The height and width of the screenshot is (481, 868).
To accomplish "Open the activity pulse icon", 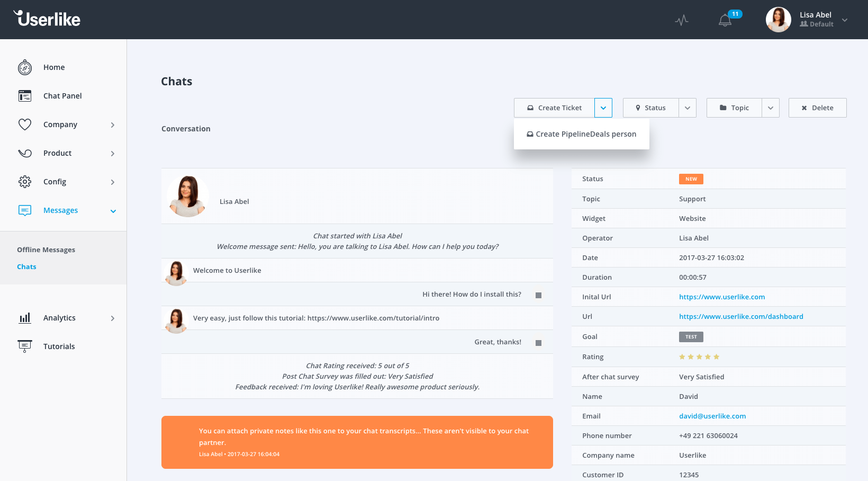I will pyautogui.click(x=682, y=20).
